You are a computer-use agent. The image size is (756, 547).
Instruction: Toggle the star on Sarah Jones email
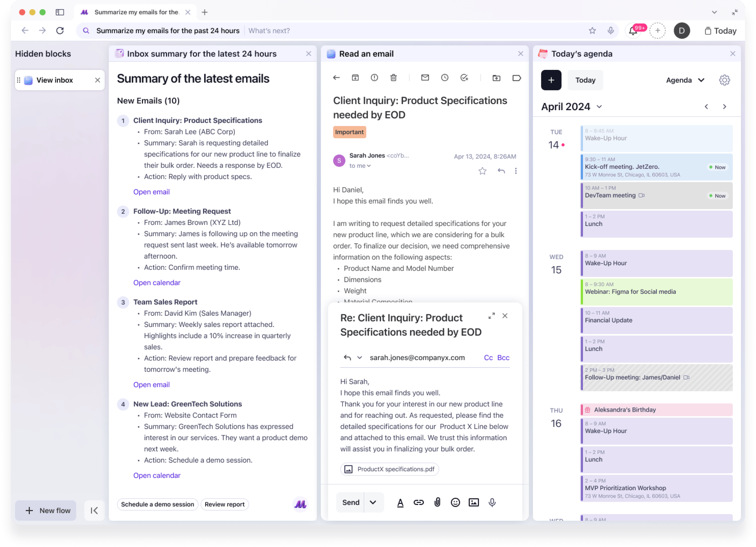pyautogui.click(x=482, y=171)
